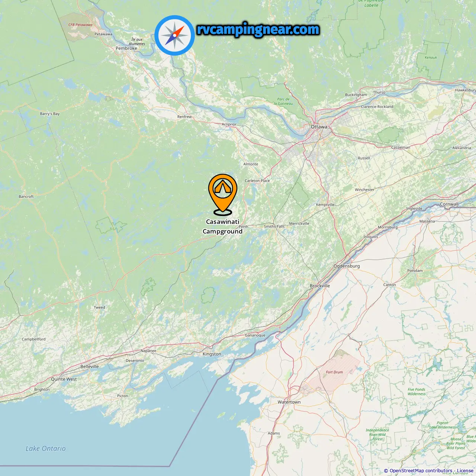Click the Carleton Place label
The height and width of the screenshot is (476, 476).
coord(257,181)
